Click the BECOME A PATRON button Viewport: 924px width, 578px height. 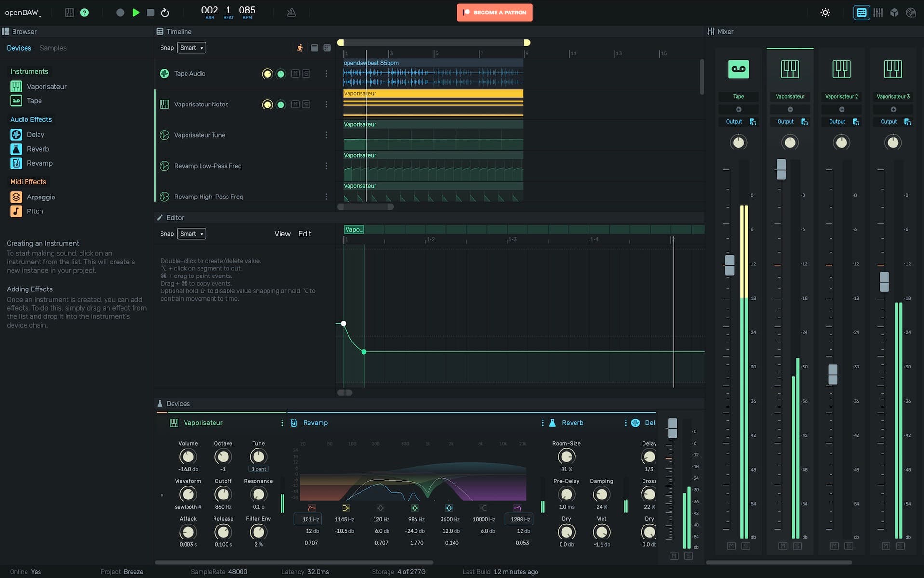(495, 13)
